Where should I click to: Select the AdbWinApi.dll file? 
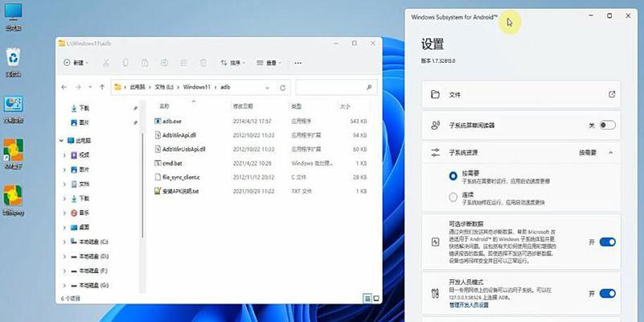point(179,135)
